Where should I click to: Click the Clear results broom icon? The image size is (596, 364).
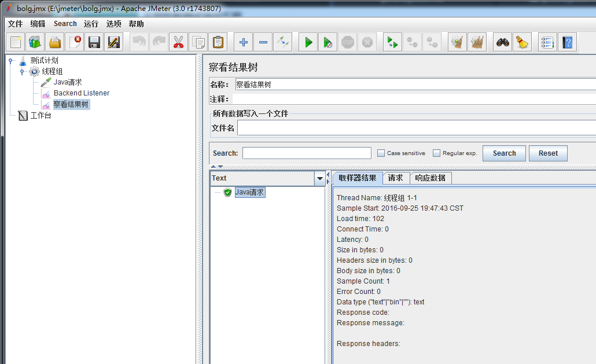pyautogui.click(x=457, y=42)
